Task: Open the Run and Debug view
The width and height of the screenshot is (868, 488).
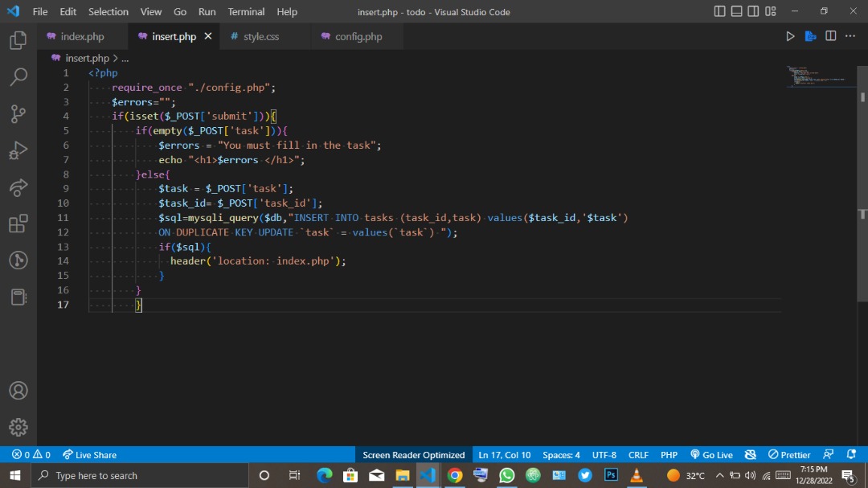Action: 18,150
